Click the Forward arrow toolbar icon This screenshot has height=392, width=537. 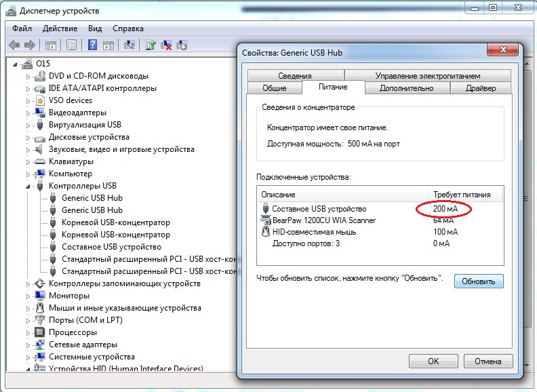(x=30, y=45)
